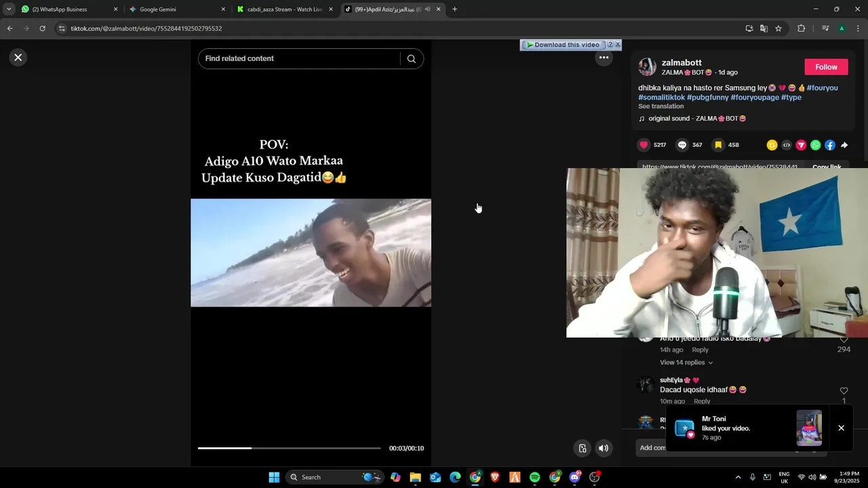Close the Google Gemini tab
Viewport: 868px width, 488px height.
[x=223, y=9]
